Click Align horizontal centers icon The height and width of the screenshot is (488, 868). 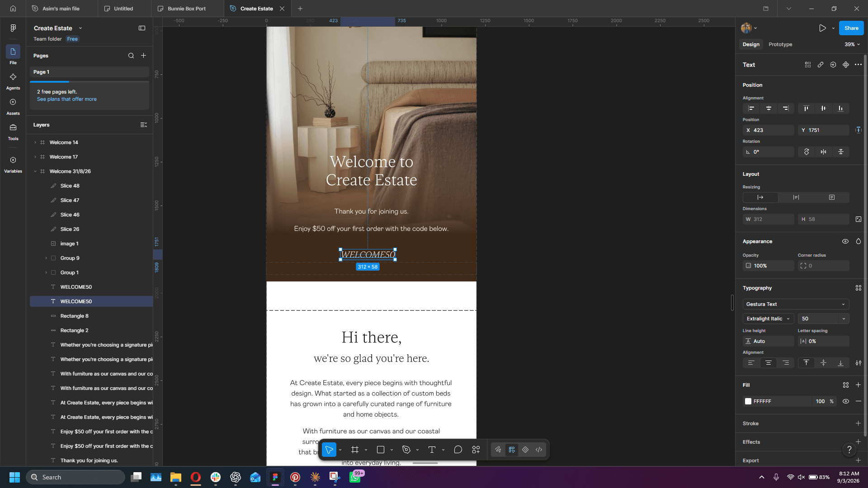(769, 108)
